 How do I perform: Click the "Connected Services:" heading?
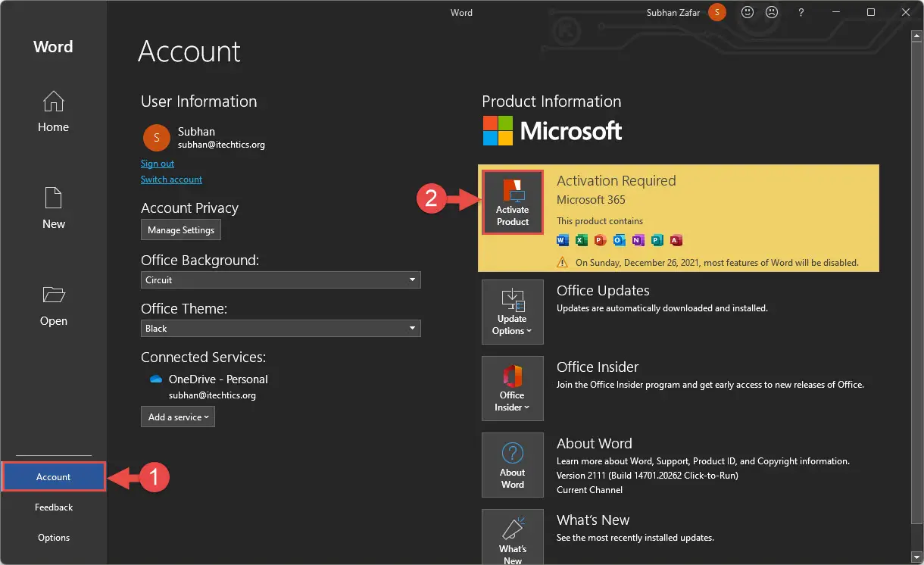(203, 357)
